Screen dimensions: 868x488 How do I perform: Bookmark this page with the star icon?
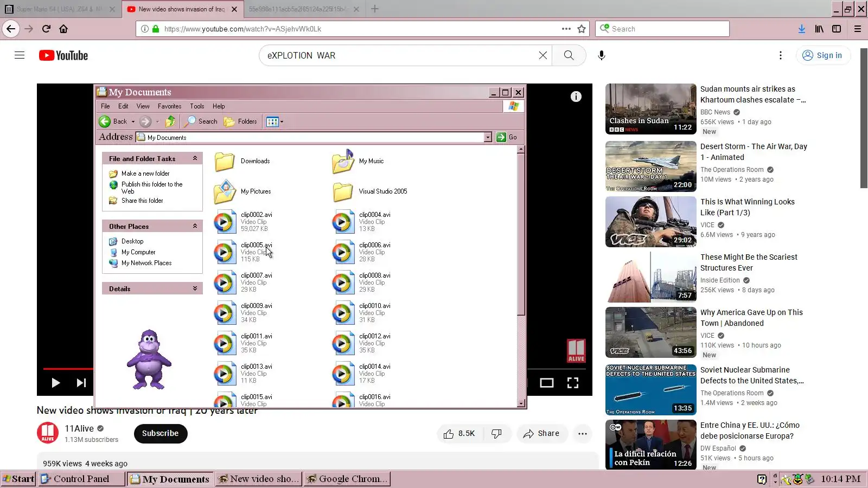pyautogui.click(x=582, y=29)
